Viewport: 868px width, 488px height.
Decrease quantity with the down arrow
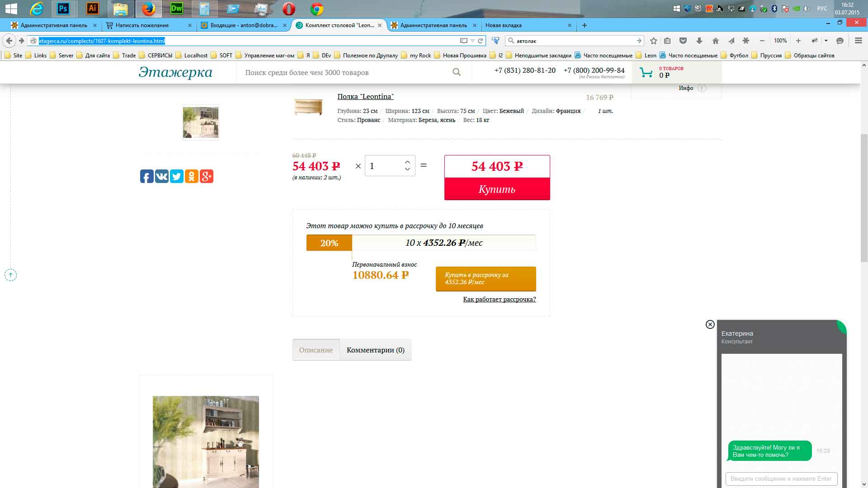click(407, 169)
